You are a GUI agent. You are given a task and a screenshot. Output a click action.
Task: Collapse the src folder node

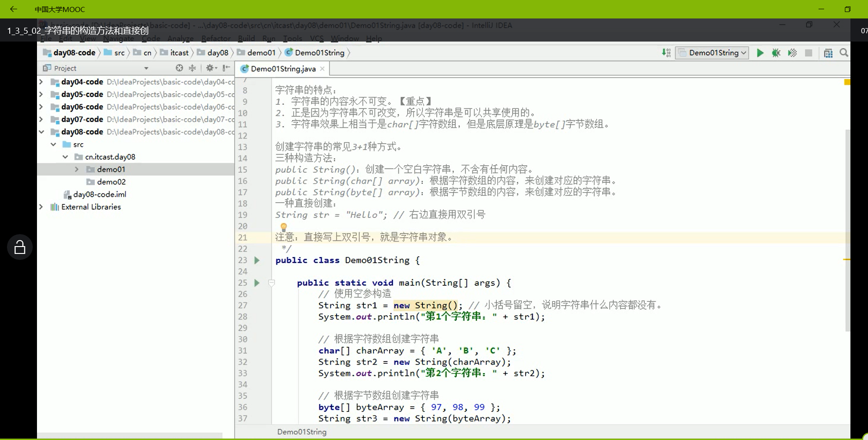point(53,144)
